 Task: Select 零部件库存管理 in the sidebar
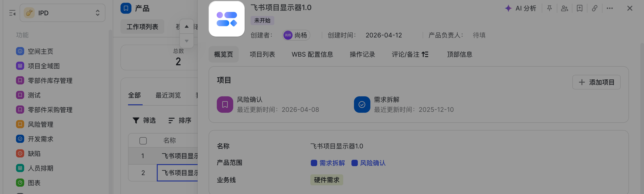click(50, 81)
